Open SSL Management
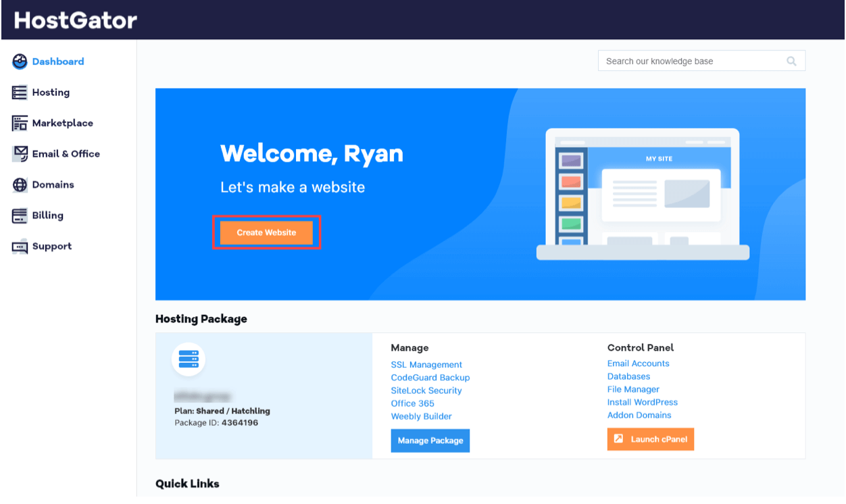Screen dimensions: 846x504 tap(426, 364)
